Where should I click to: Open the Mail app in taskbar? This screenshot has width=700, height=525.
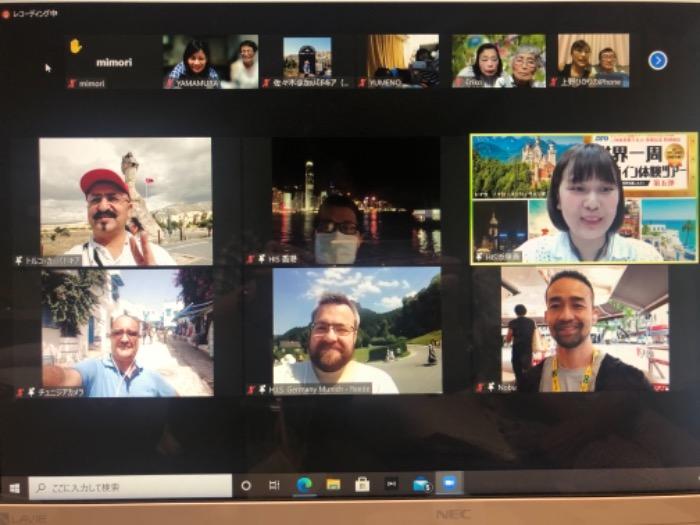[x=421, y=485]
